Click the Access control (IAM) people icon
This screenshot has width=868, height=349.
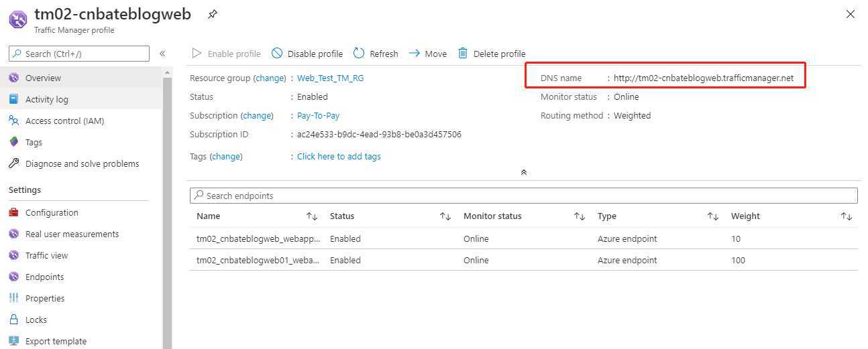pos(13,121)
